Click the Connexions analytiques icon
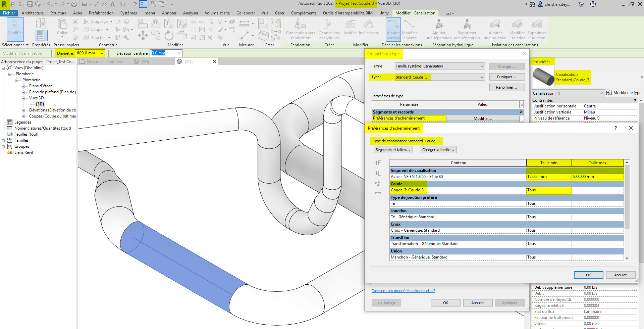Viewport: 644px width, 329px height. 329,30
